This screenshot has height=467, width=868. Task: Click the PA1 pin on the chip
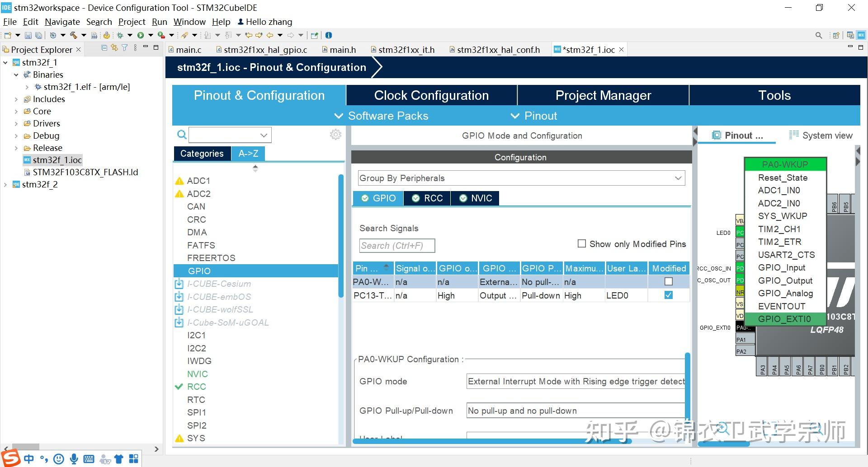coord(745,339)
